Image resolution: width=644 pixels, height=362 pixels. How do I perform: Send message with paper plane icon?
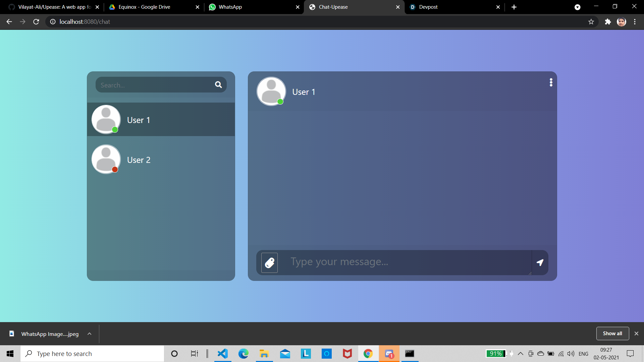pos(540,262)
